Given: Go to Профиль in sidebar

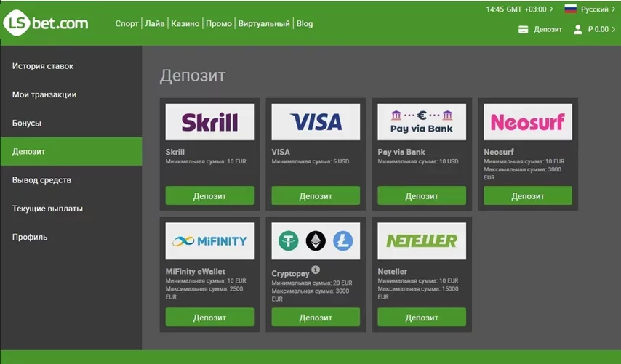Looking at the screenshot, I should tap(71, 237).
